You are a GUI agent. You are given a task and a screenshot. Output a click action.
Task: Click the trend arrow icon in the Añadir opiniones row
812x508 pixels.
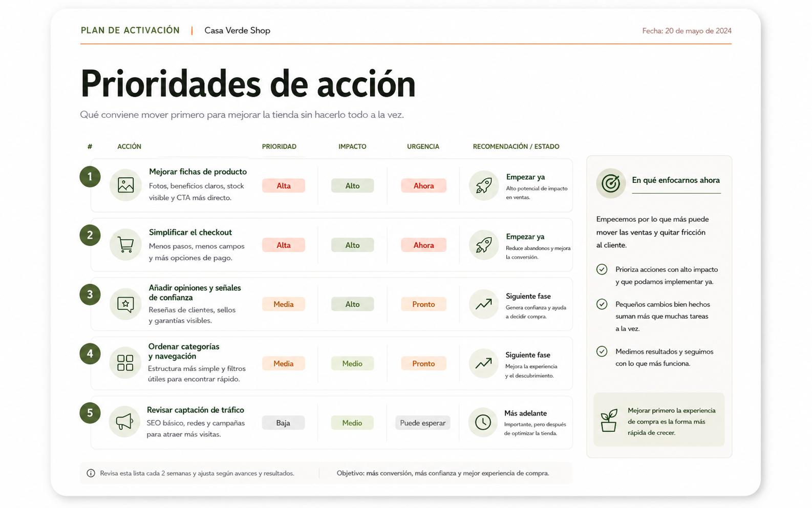483,304
